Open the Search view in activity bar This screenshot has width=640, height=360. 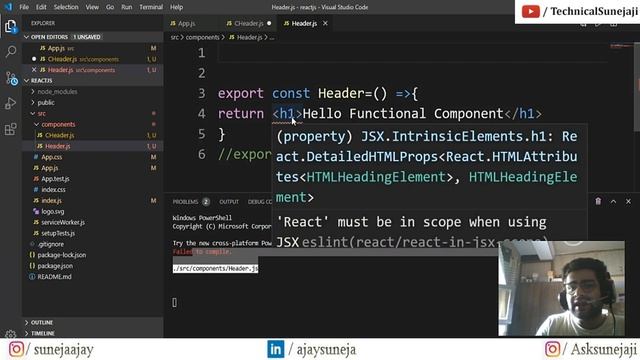[11, 51]
